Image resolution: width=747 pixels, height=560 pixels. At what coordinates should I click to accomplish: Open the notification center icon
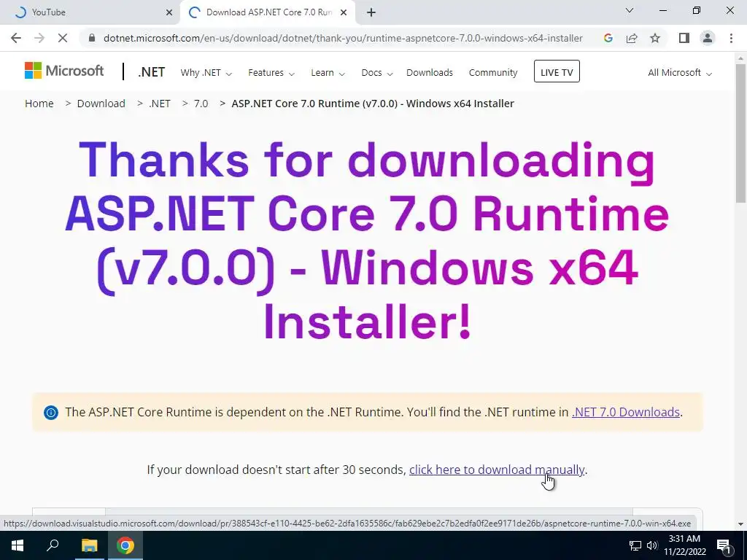click(x=724, y=545)
